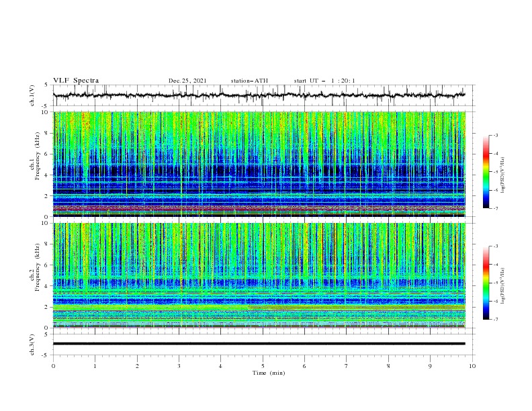The height and width of the screenshot is (411, 532).
Task: Click time axis tick label "4"
Action: point(220,366)
